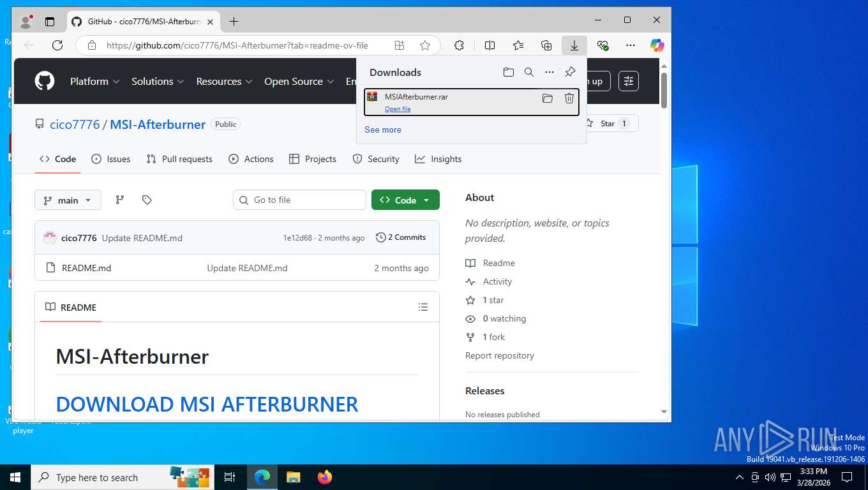Open File Explorer from the taskbar

click(x=294, y=477)
